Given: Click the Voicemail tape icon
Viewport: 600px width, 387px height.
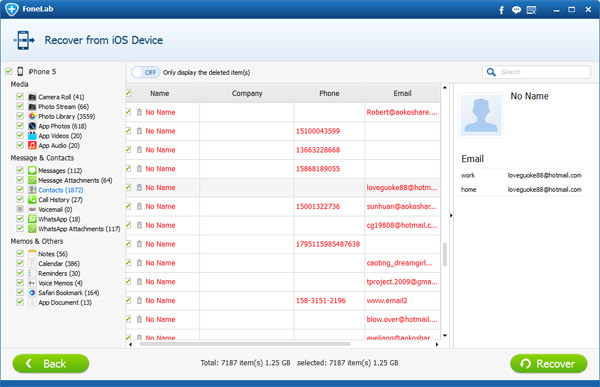Looking at the screenshot, I should [x=32, y=209].
